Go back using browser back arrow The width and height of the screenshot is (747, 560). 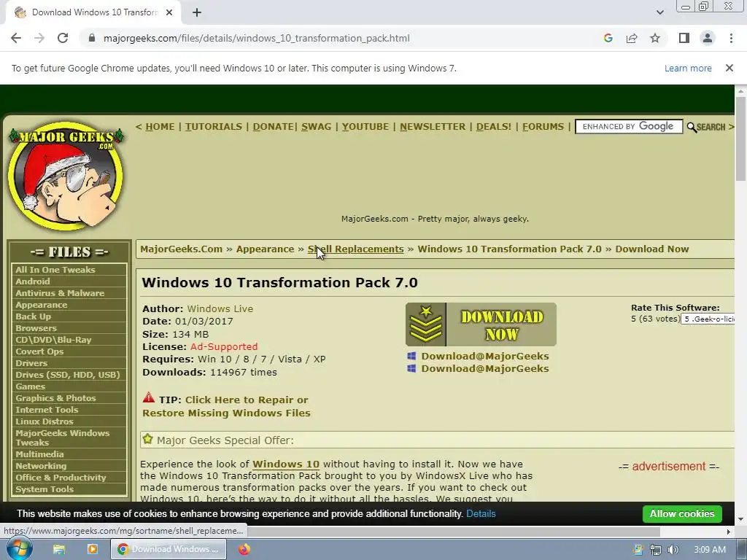(16, 38)
